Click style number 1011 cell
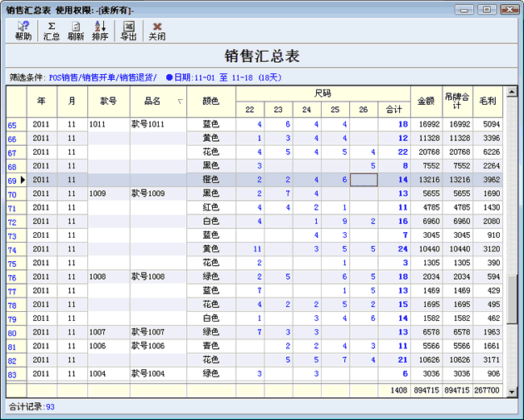 [x=109, y=124]
